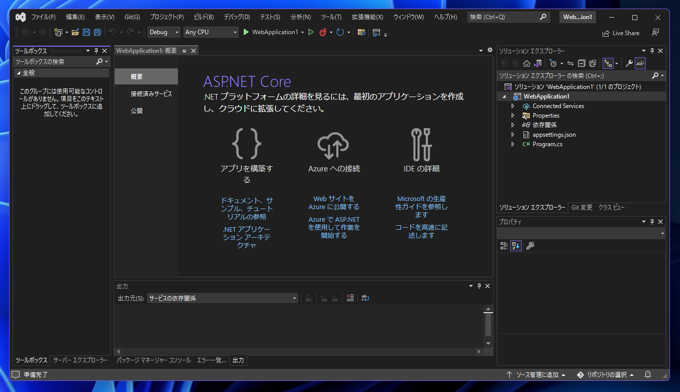The width and height of the screenshot is (680, 392).
Task: Expand the appsettings.json node
Action: click(x=513, y=135)
